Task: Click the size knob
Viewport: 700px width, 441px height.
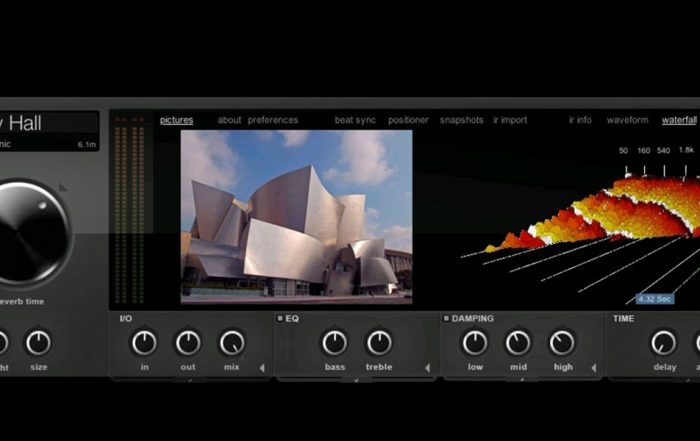Action: coord(38,343)
